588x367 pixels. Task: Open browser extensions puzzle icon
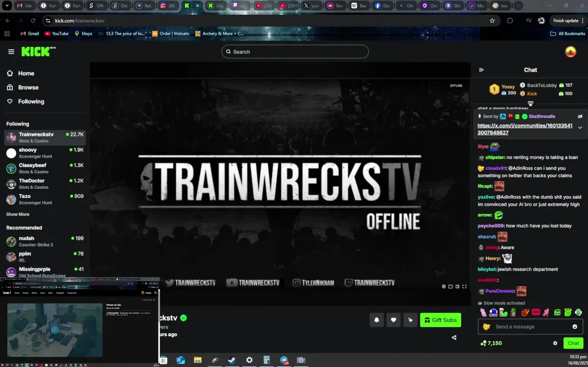(510, 20)
